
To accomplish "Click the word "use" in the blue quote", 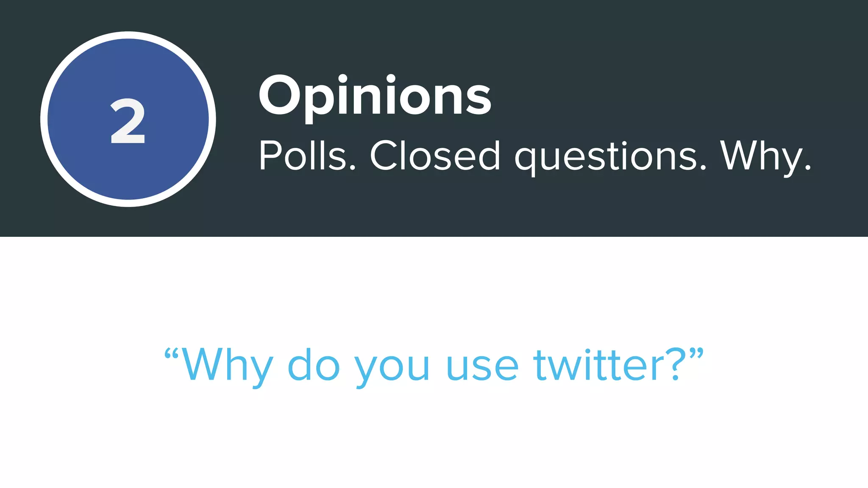I will [482, 367].
